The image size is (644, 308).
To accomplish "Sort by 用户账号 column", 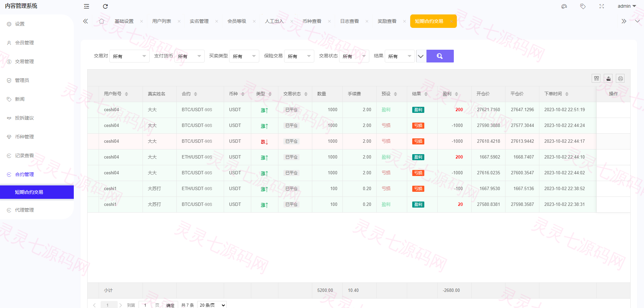I will [126, 94].
